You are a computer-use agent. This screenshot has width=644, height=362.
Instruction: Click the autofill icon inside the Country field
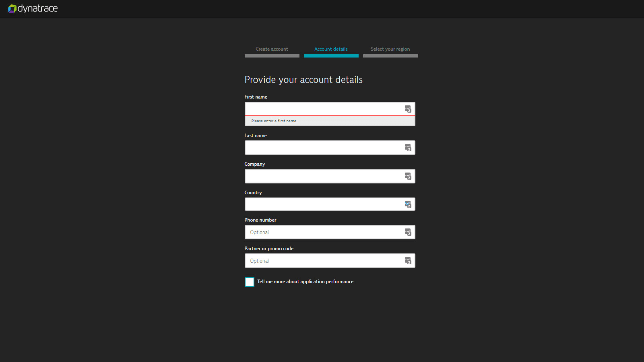coord(408,204)
